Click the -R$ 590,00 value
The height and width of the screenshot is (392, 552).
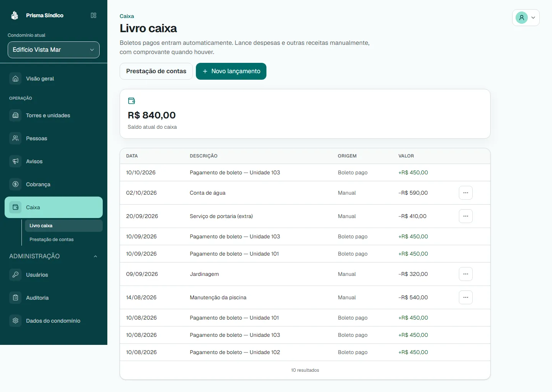[x=413, y=193]
